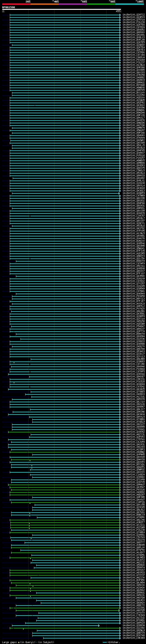Select the query label BP061598
Screen dimensions: 146x644
(8, 8)
